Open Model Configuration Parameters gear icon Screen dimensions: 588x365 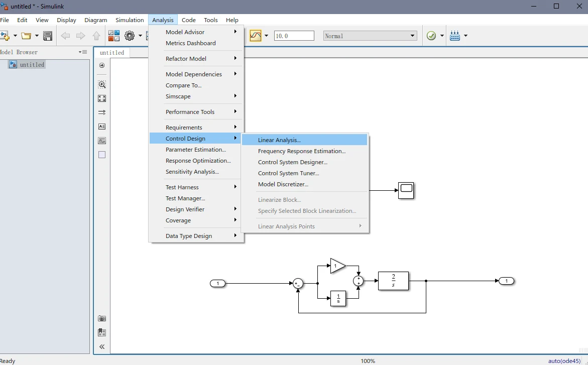click(130, 36)
